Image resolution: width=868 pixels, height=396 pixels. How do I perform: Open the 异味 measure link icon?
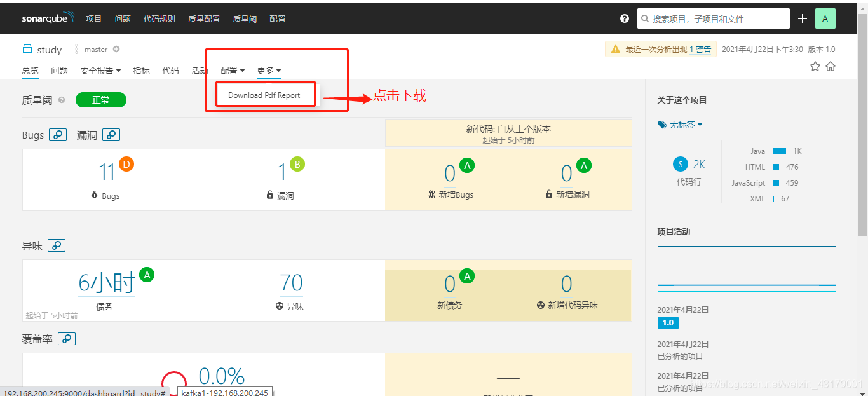[x=57, y=245]
